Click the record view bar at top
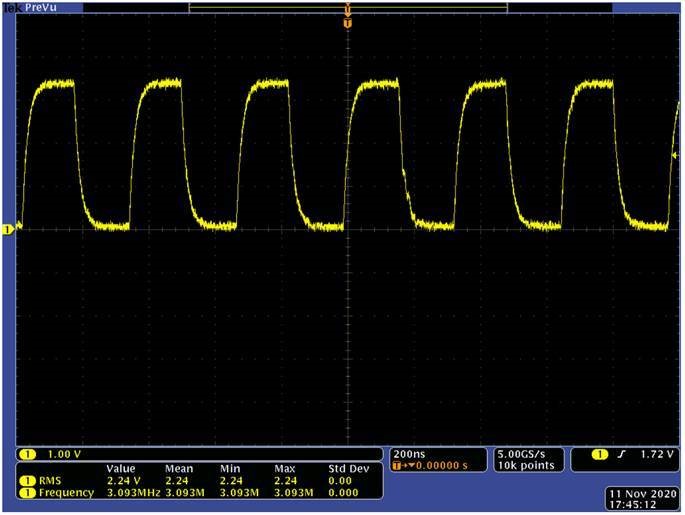The height and width of the screenshot is (515, 685). tap(347, 7)
